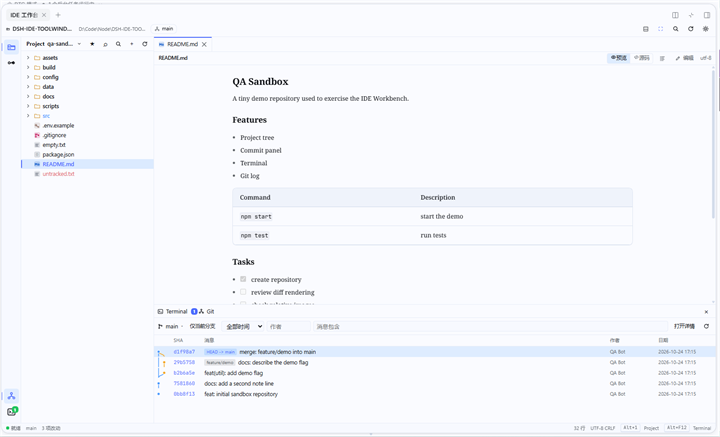The height and width of the screenshot is (437, 720).
Task: Click the main branch chip in header
Action: pos(164,29)
